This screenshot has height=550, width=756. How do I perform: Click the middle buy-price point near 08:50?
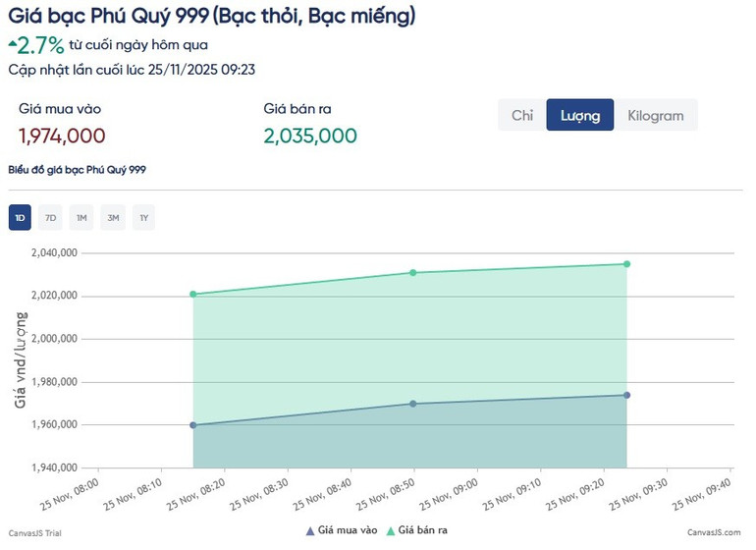point(413,404)
